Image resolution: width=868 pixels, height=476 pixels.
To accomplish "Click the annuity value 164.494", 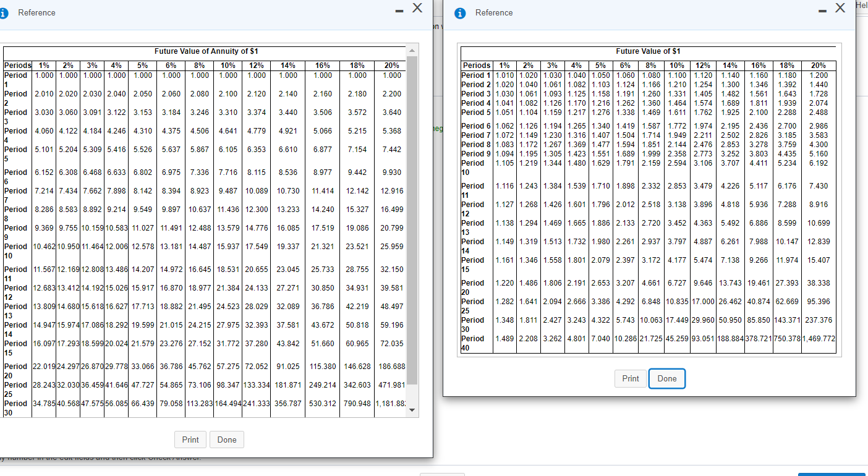I will coord(228,404).
